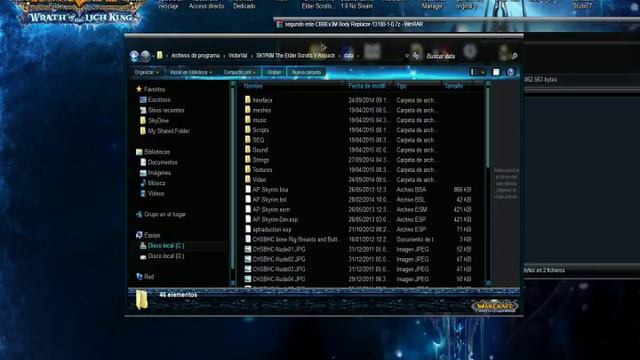This screenshot has width=640, height=360.
Task: Select the Video folder icon
Action: click(248, 179)
